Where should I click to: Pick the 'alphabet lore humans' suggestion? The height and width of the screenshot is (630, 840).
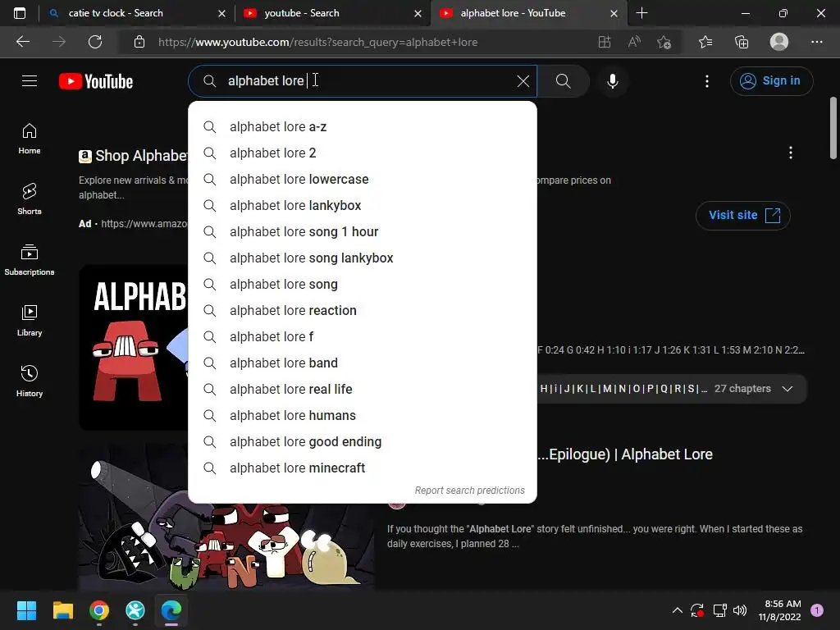pos(363,416)
